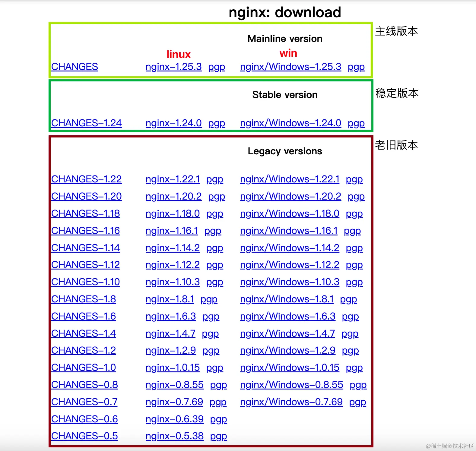This screenshot has width=476, height=451.
Task: Download nginx-1.10.3
Action: pyautogui.click(x=173, y=282)
